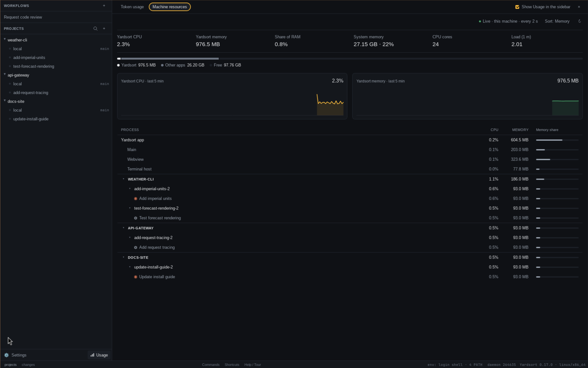Click the Webview process row
The height and width of the screenshot is (368, 588).
coord(350,159)
